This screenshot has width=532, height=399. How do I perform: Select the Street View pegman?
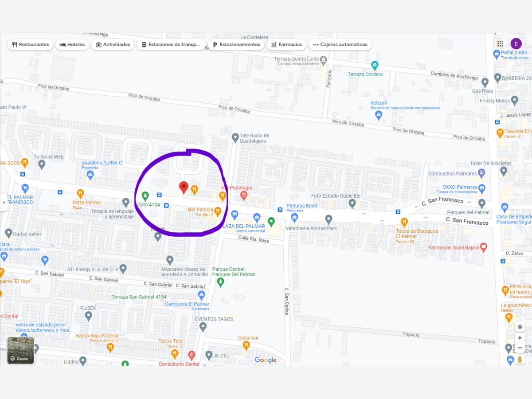point(520,360)
